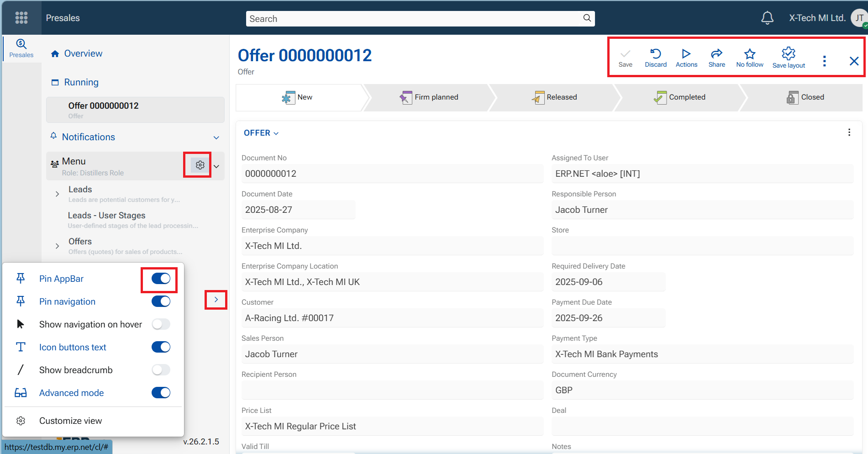Click the search magnifier icon
Viewport: 868px width, 454px height.
(x=587, y=18)
